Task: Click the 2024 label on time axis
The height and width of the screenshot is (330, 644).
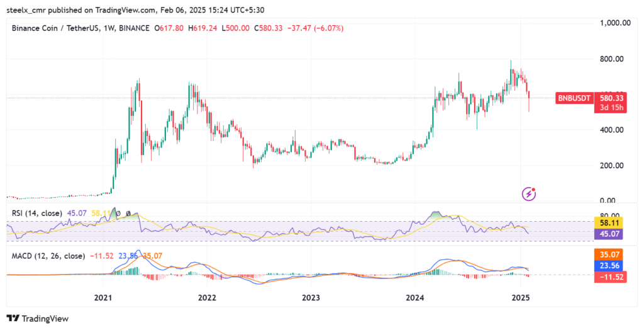Action: 414,297
